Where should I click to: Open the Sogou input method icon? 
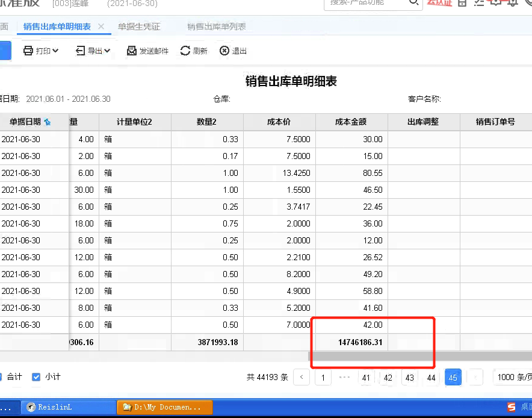(512, 407)
